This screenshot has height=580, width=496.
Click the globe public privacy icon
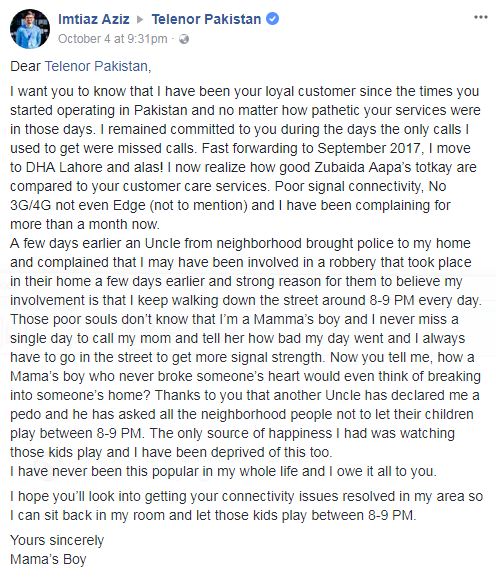pos(184,39)
